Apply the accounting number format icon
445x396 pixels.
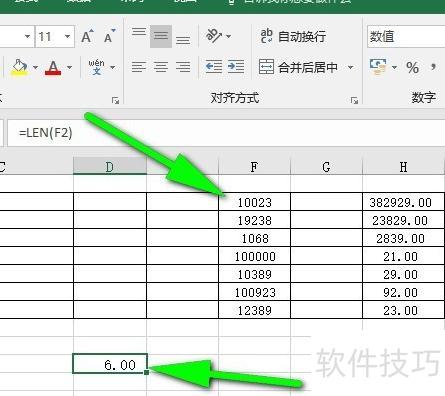[x=378, y=67]
